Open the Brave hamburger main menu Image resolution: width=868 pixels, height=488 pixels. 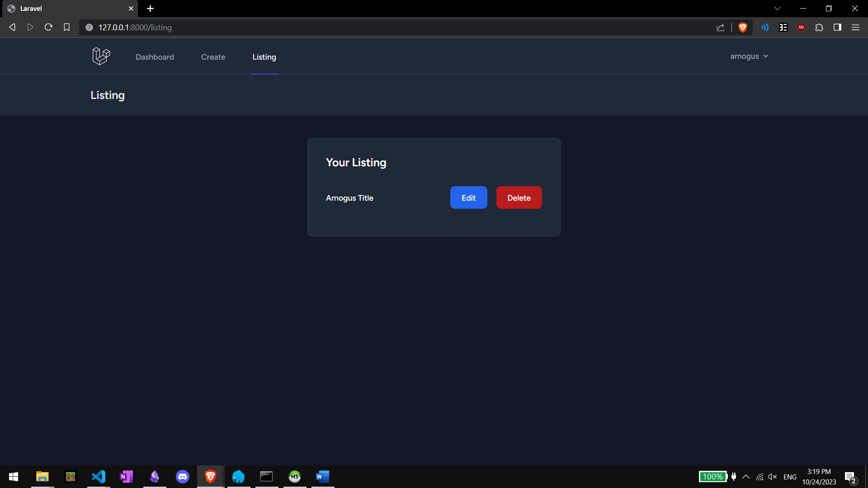click(x=855, y=28)
